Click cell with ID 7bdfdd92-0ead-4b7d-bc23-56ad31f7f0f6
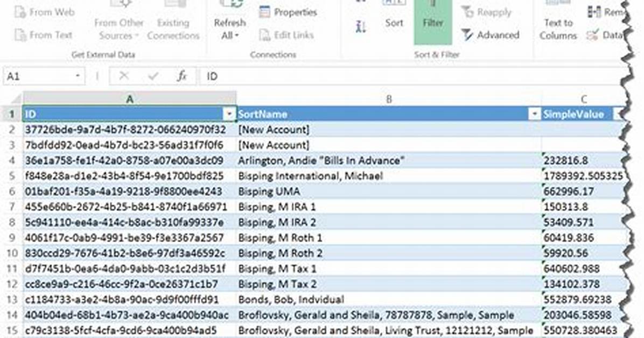 [x=129, y=145]
